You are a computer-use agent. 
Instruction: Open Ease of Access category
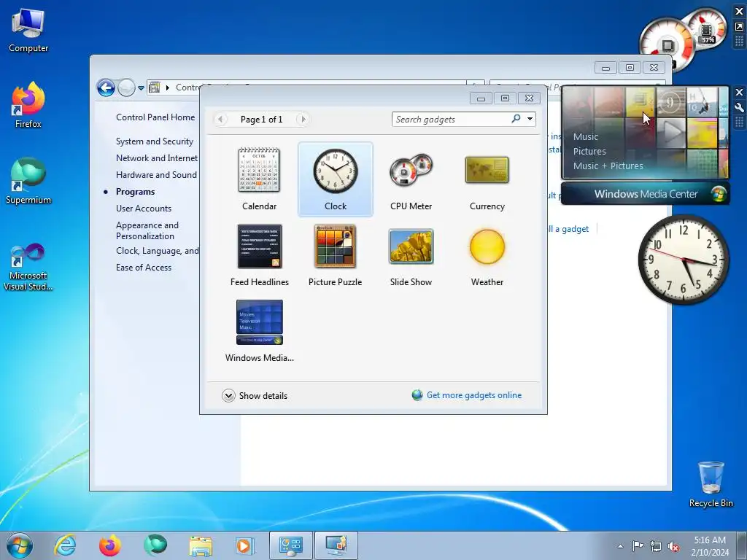[x=144, y=268]
